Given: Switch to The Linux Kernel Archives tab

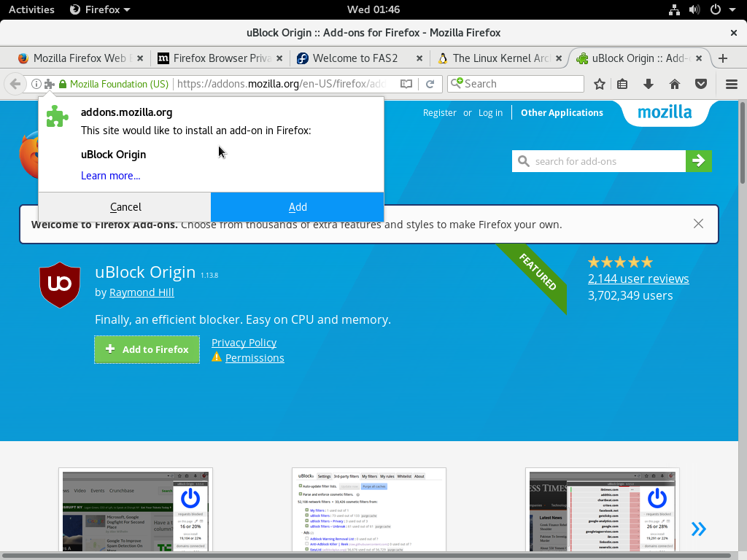Looking at the screenshot, I should [x=499, y=58].
